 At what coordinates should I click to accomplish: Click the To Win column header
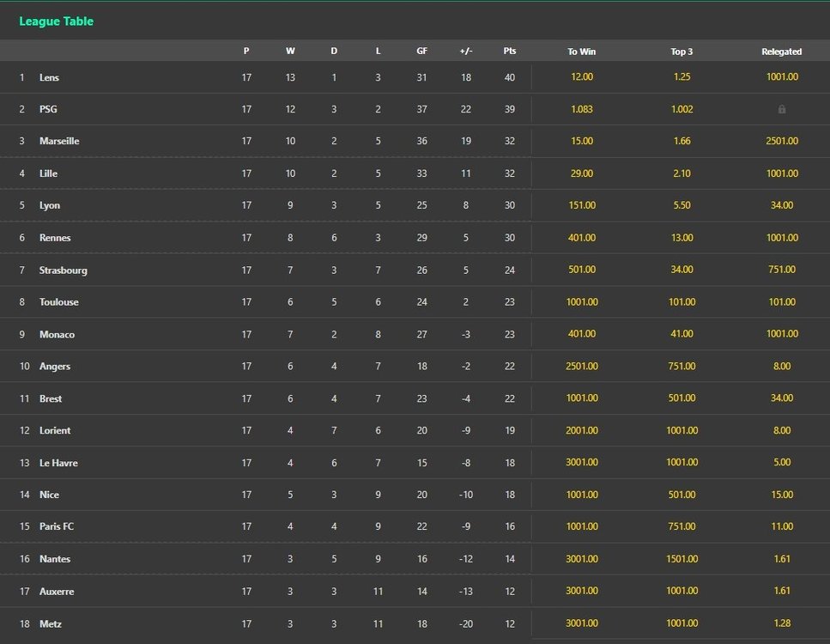(x=581, y=52)
